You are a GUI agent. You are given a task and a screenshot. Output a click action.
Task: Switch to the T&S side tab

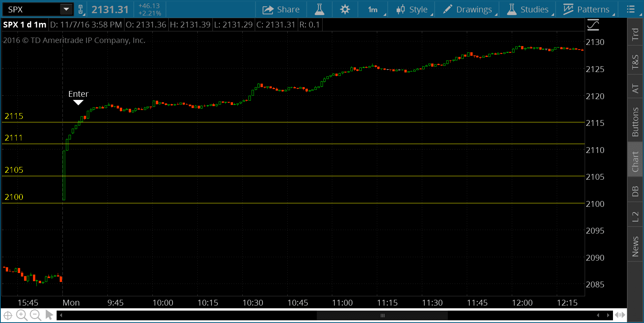pos(635,61)
